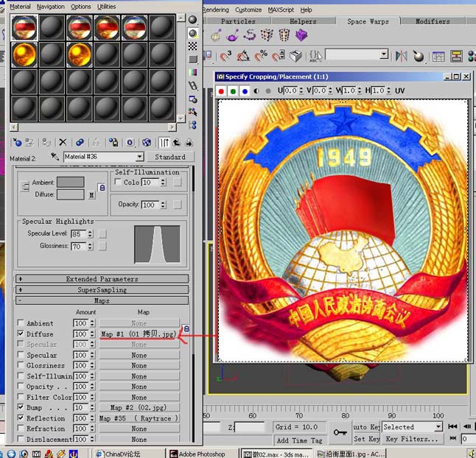This screenshot has width=476, height=458.
Task: Open Adobe Photoshop from the taskbar
Action: click(202, 454)
